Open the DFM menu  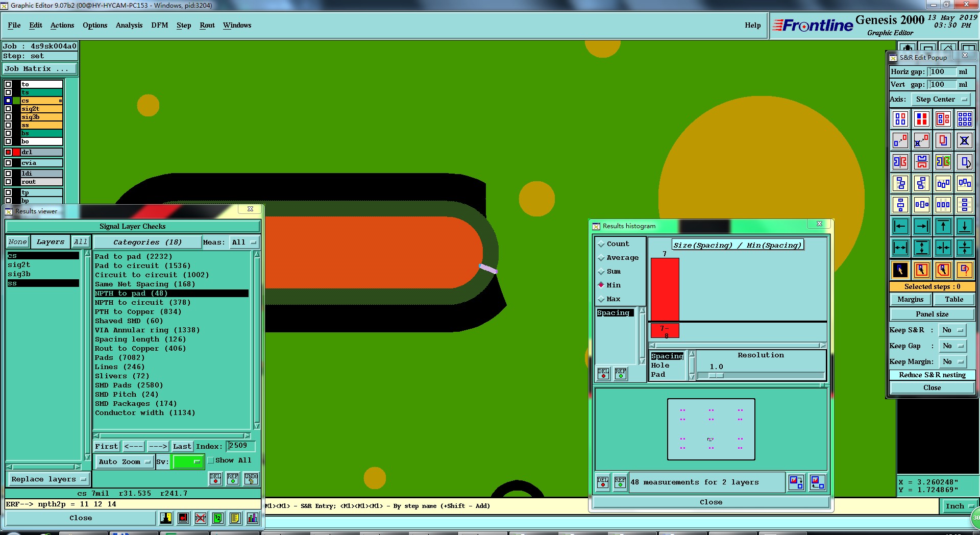point(160,26)
